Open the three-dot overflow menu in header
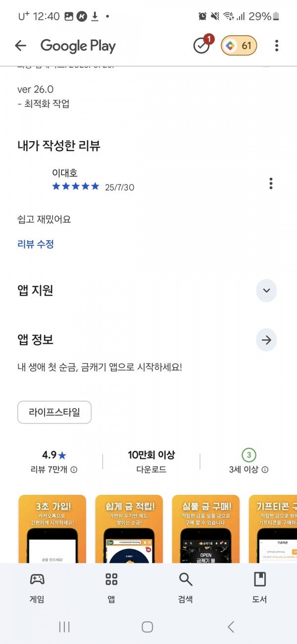This screenshot has width=297, height=644. 277,46
